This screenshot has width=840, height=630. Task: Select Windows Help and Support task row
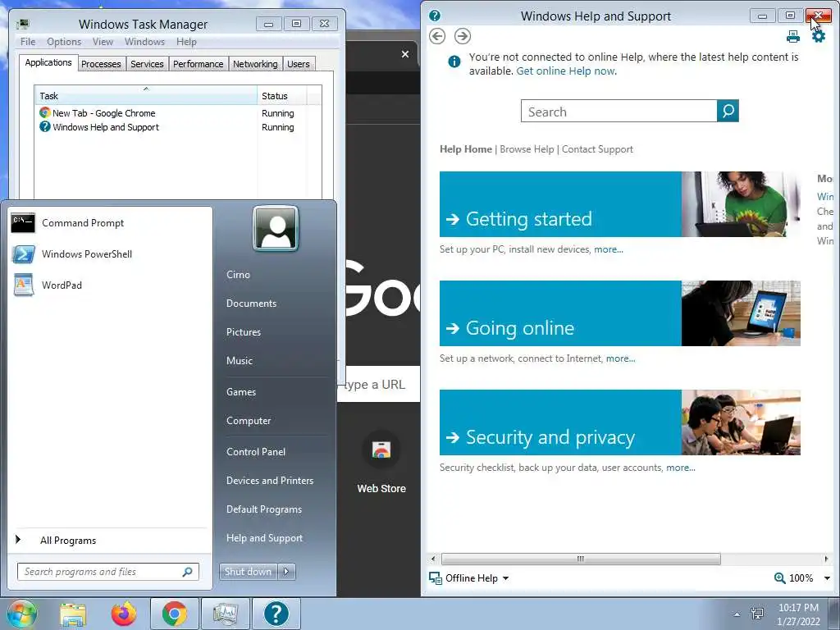[x=178, y=127]
